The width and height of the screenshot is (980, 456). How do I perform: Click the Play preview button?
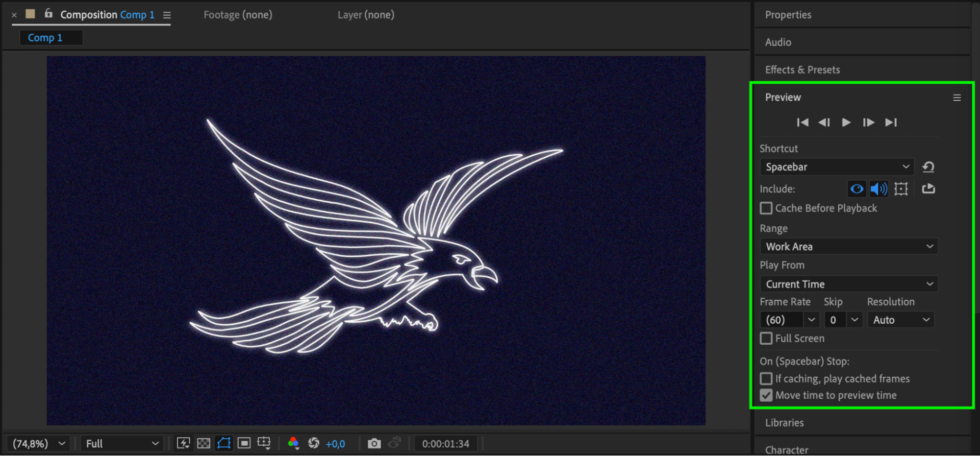pyautogui.click(x=846, y=122)
